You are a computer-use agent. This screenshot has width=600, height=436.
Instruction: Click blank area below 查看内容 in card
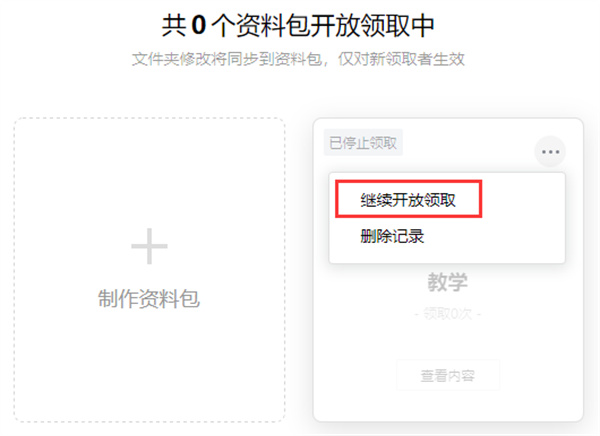click(448, 406)
